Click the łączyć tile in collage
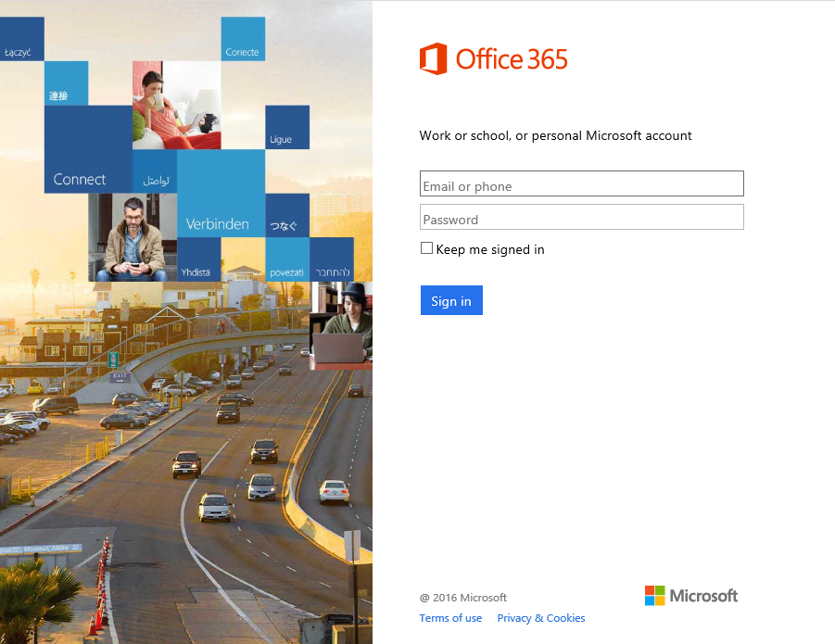 tap(22, 39)
